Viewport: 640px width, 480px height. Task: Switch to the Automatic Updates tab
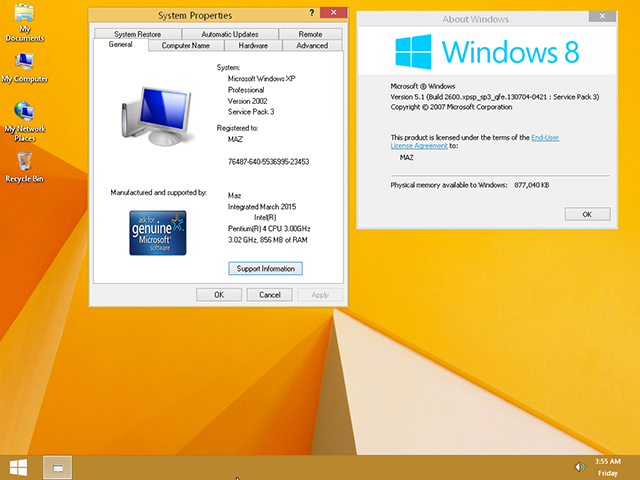point(230,34)
